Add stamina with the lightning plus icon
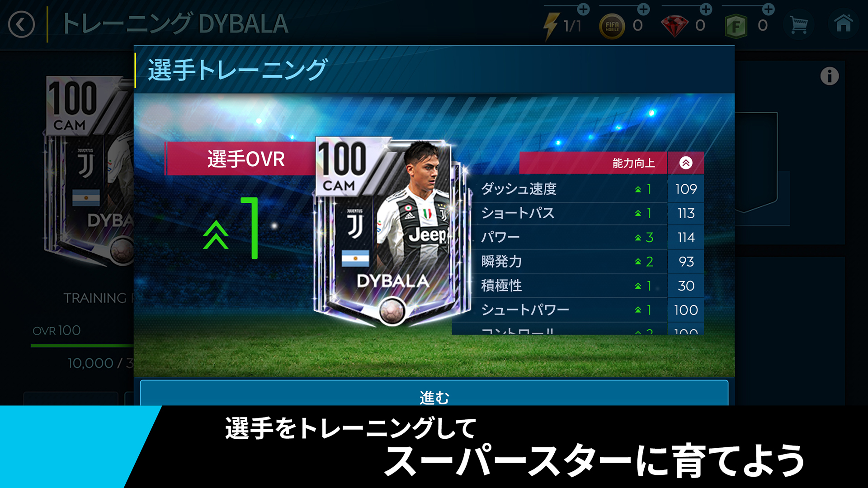 point(583,9)
